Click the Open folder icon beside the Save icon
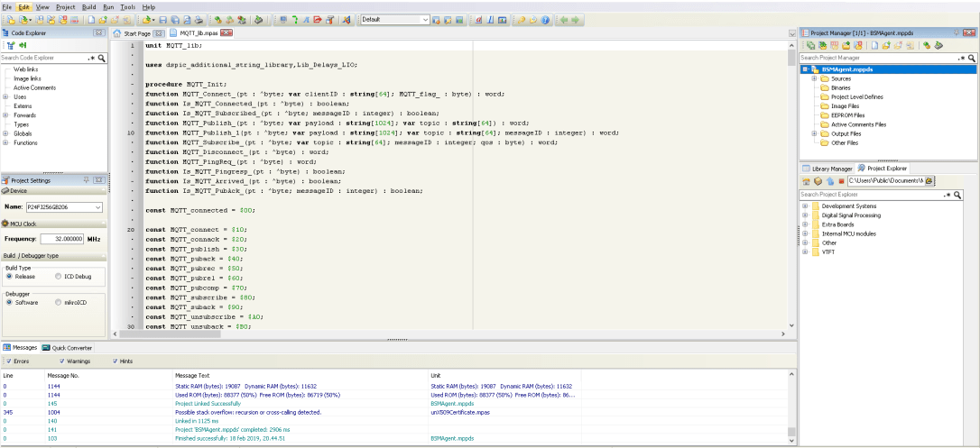 147,20
